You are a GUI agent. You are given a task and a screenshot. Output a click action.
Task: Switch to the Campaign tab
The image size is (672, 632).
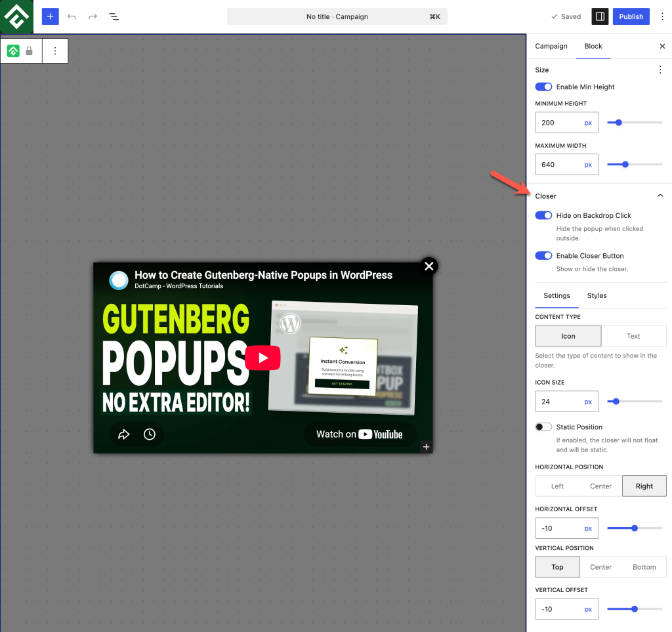551,46
